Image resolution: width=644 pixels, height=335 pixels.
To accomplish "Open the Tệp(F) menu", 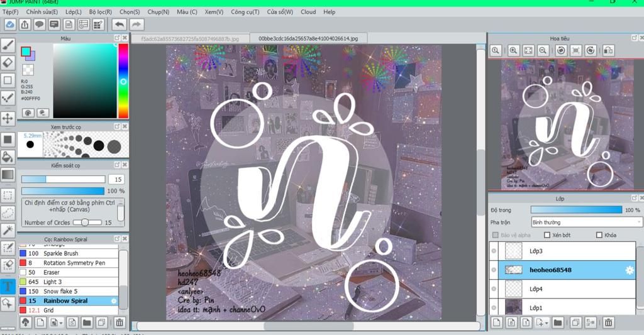I will point(10,12).
